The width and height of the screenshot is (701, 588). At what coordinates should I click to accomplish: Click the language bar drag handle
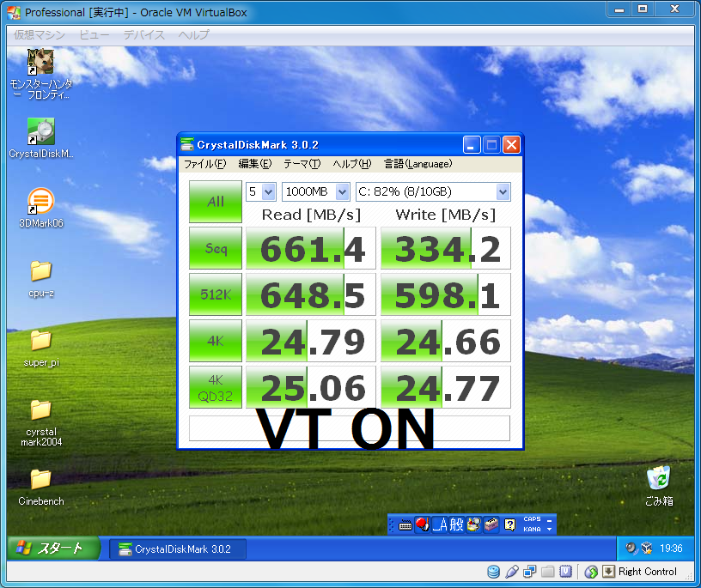[x=392, y=524]
